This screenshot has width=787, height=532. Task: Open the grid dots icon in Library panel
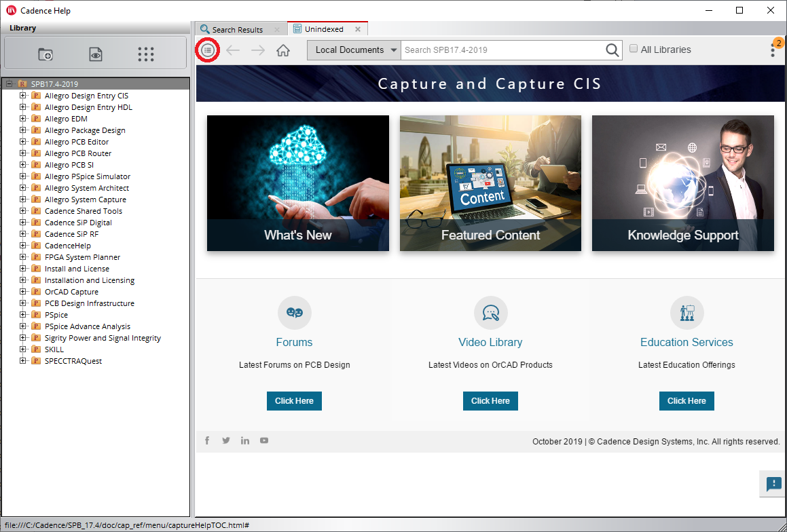click(x=145, y=54)
